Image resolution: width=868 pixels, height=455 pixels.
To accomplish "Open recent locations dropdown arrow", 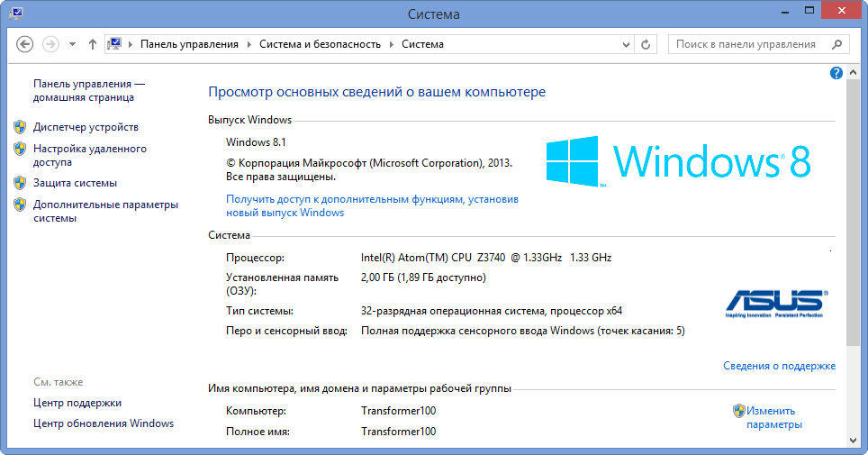I will pos(73,44).
